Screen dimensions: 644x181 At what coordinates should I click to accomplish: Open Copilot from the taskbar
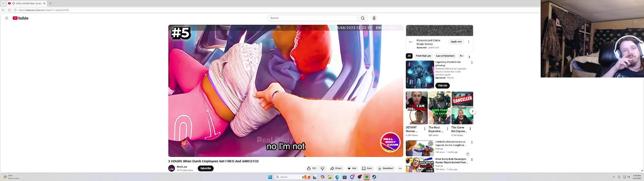click(322, 177)
